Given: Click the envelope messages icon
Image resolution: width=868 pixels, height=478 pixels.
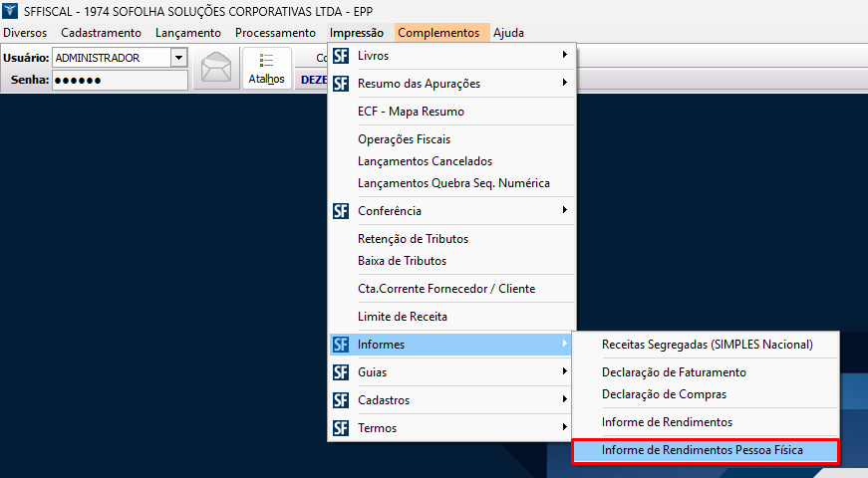Looking at the screenshot, I should coord(216,69).
